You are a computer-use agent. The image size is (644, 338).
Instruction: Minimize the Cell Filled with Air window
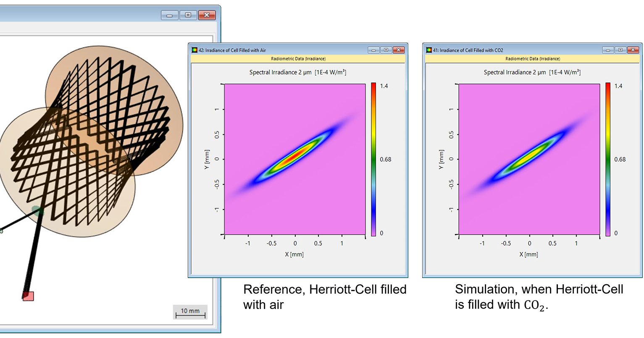373,50
